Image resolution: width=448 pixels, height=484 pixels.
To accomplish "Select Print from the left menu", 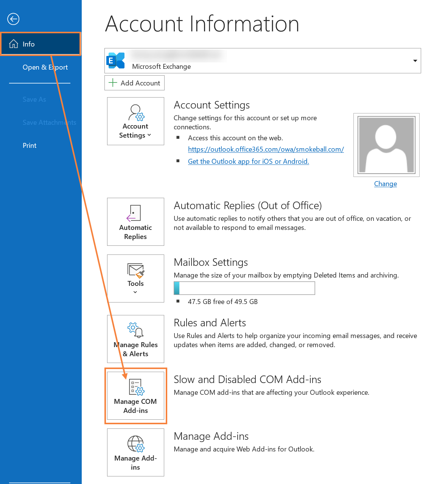I will click(30, 146).
